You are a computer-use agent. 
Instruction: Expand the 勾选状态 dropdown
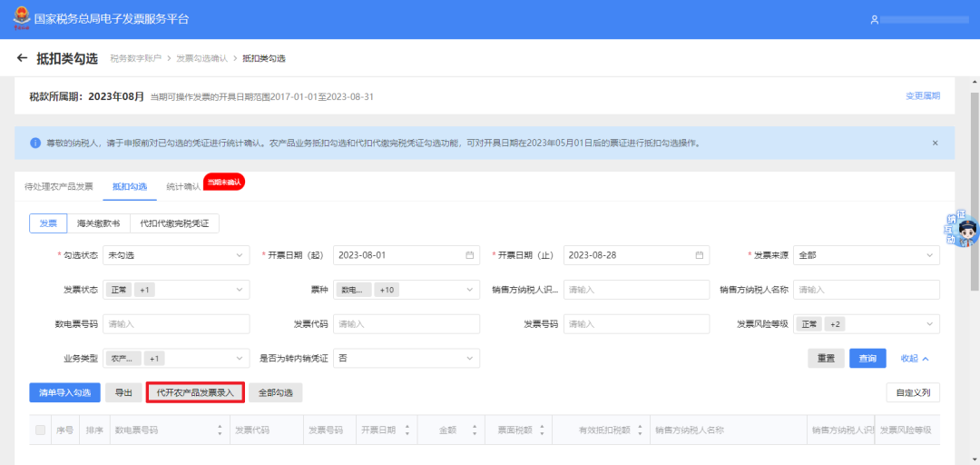tap(176, 255)
